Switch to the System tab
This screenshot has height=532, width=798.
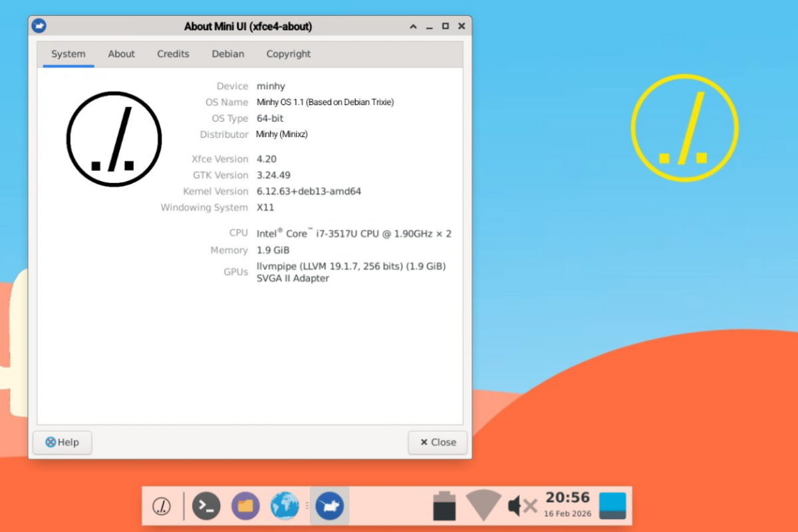pos(68,54)
